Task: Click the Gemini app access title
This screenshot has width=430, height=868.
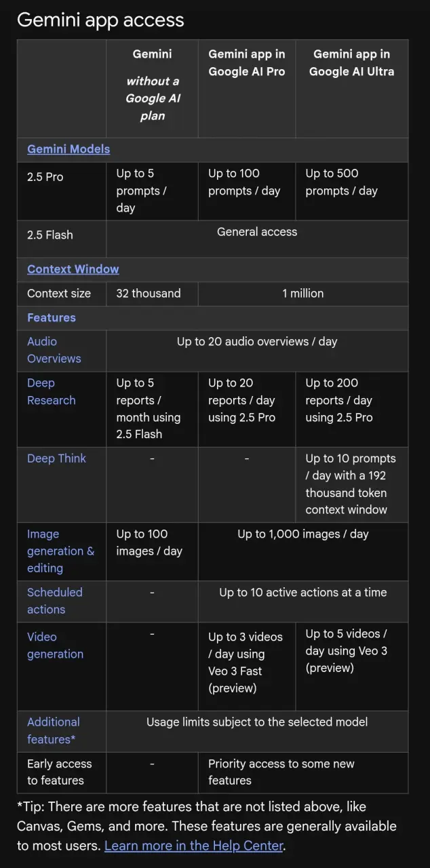Action: 100,20
